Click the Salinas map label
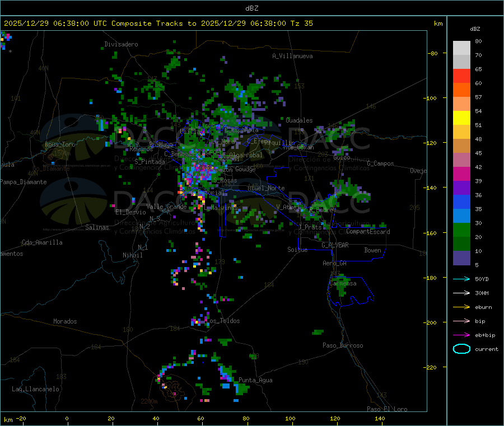The image size is (504, 426). coord(97,227)
